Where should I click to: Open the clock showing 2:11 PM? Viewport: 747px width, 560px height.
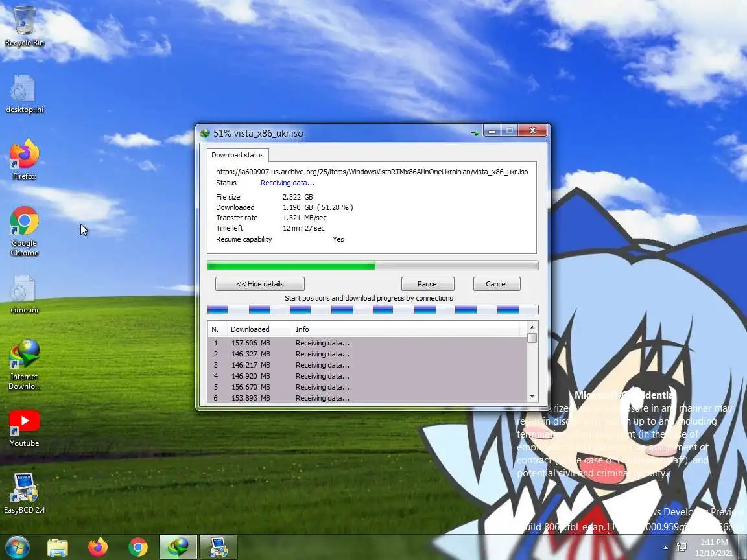(x=714, y=548)
